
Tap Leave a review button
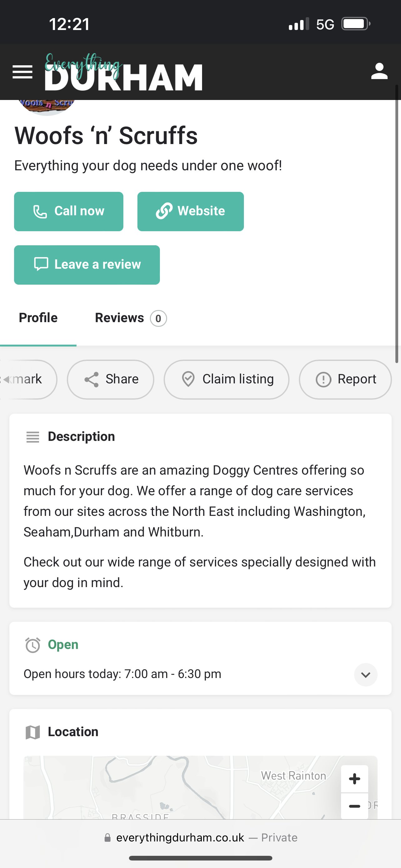87,265
